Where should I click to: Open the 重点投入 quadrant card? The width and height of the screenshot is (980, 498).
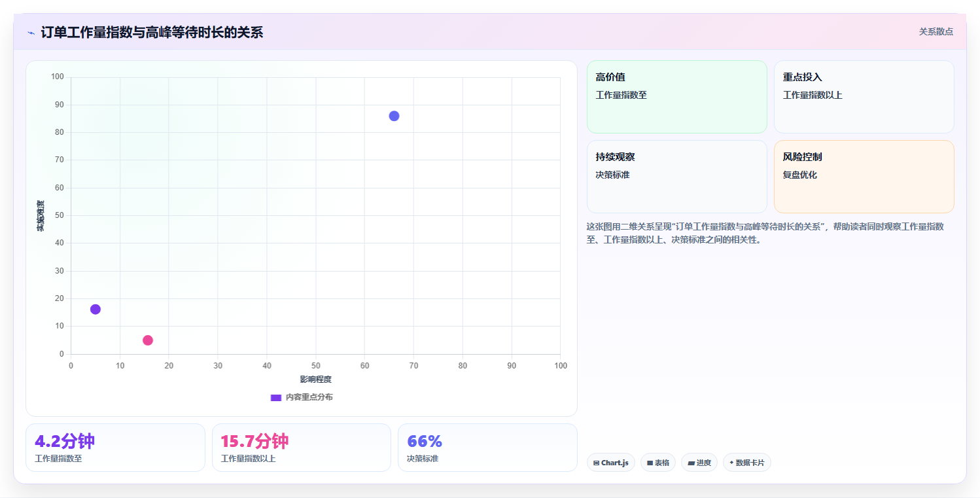(x=864, y=97)
